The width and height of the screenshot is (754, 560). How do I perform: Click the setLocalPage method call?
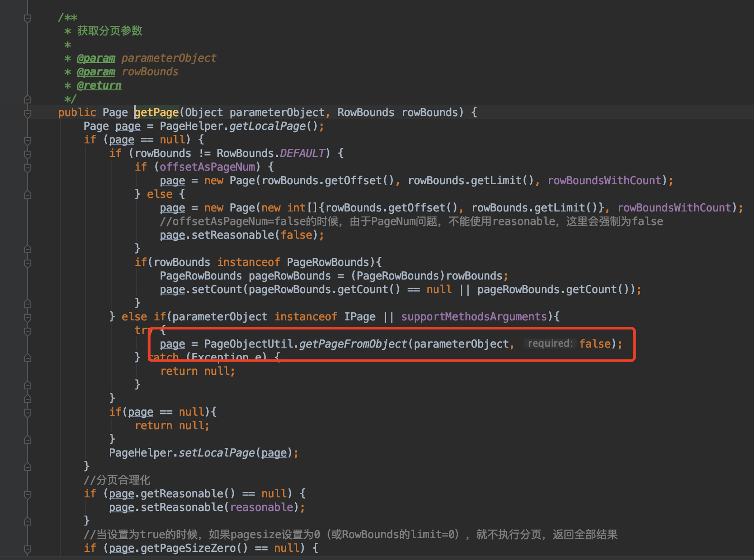(x=217, y=452)
